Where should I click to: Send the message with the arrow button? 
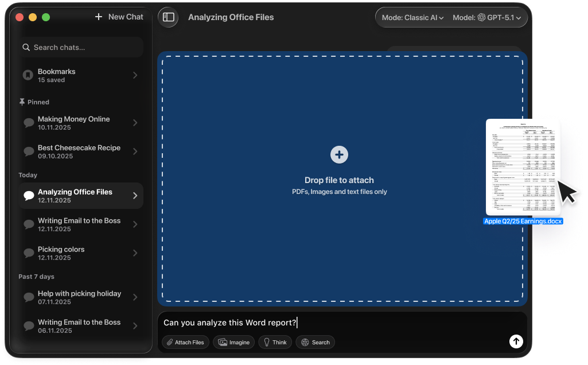point(516,341)
